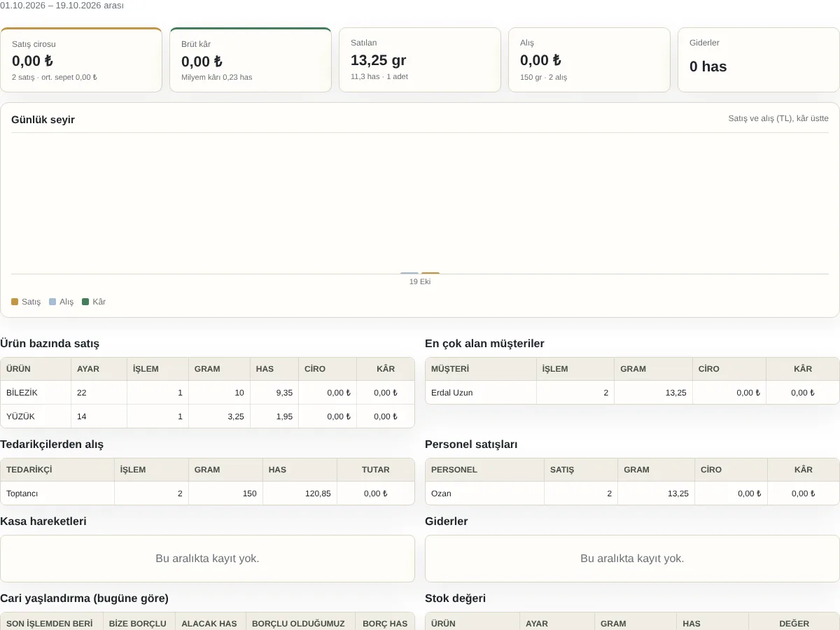
Task: Click the Günlük seyir chart title
Action: click(43, 120)
